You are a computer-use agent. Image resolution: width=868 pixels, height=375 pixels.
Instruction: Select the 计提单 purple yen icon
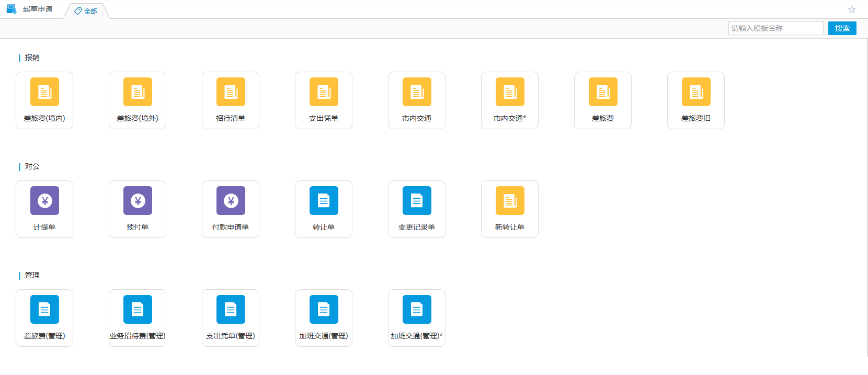[x=44, y=201]
